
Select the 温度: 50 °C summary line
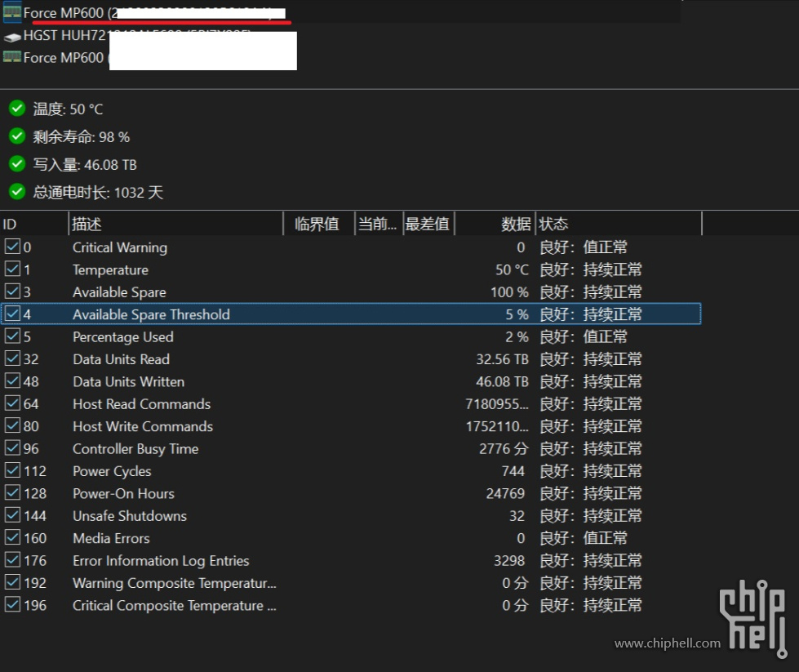tap(68, 109)
